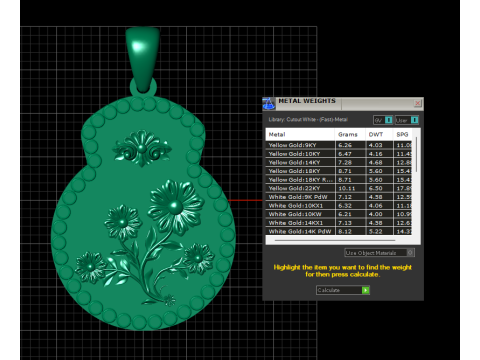480x360 pixels.
Task: Select the Yellow Gold:14KY row
Action: (x=339, y=162)
